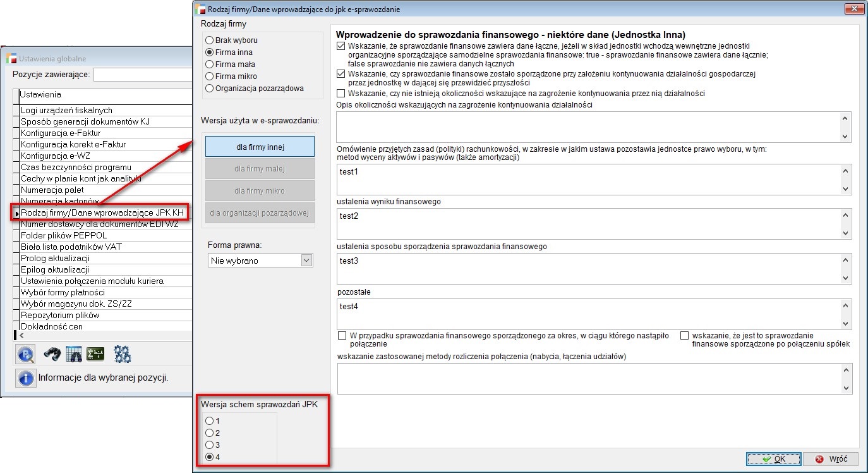Click the 'Wróć' button
The image size is (868, 473).
coord(831,459)
